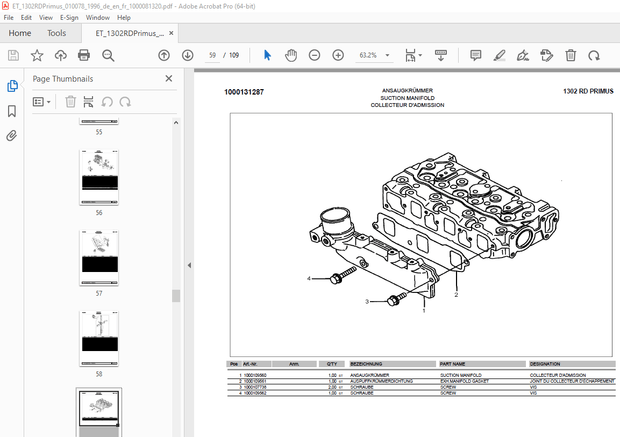Select the arrow Selection tool
Screen dimensions: 620x437
266,55
